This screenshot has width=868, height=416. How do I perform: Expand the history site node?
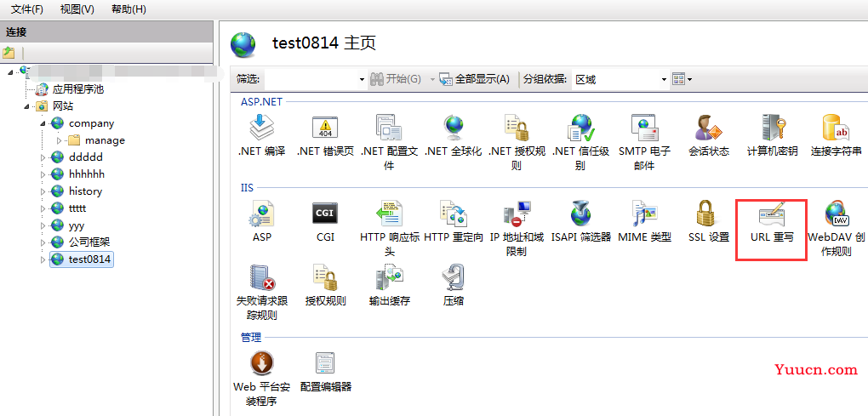[43, 191]
